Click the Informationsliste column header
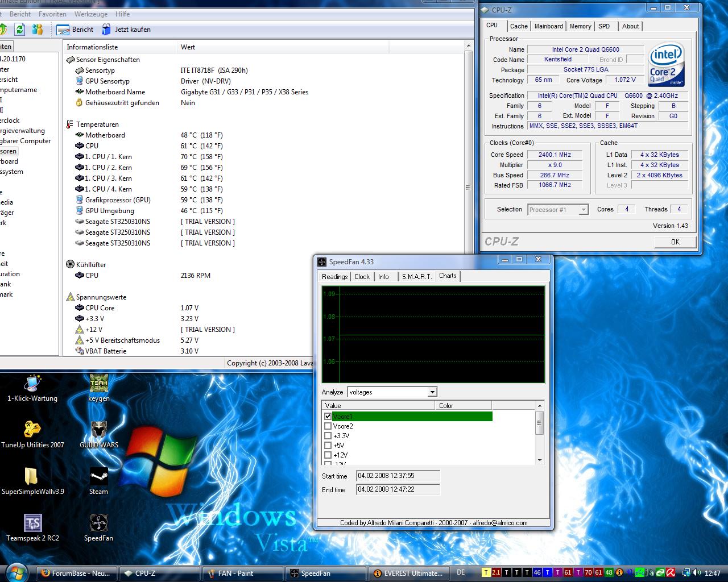 [x=121, y=47]
